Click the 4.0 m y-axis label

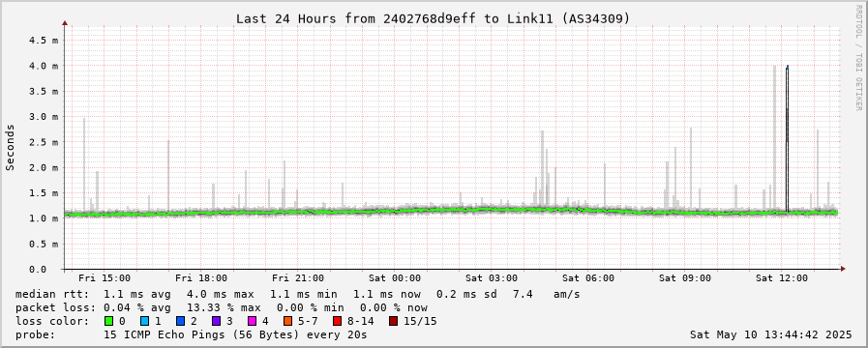coord(46,66)
